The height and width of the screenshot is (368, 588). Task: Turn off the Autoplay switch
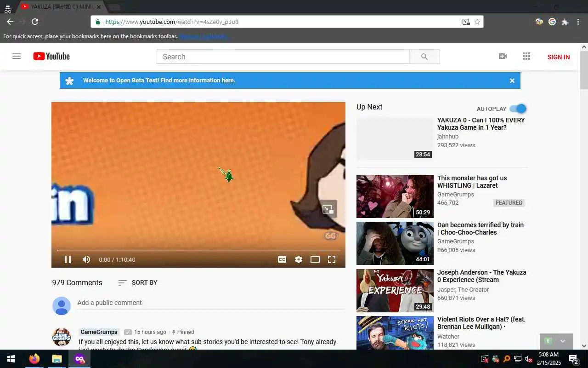[518, 109]
